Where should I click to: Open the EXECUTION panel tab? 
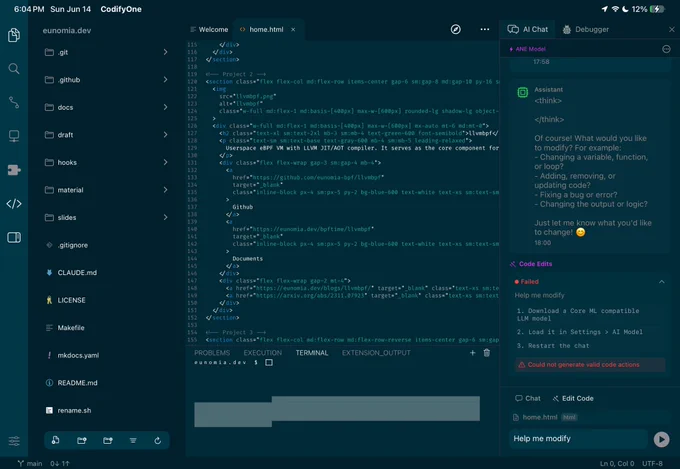(262, 353)
